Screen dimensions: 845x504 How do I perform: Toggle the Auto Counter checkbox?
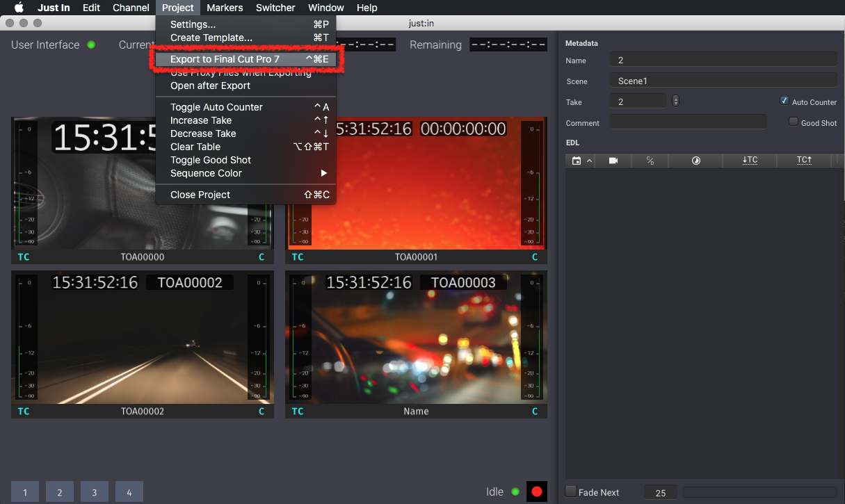click(x=784, y=101)
